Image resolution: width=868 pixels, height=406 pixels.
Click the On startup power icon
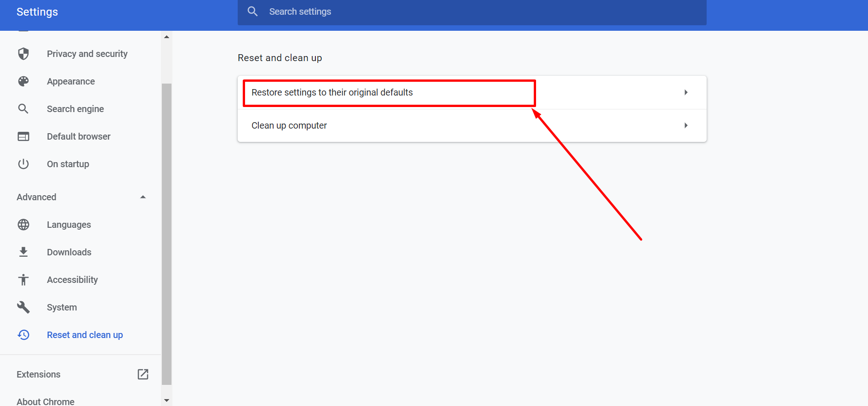coord(23,164)
